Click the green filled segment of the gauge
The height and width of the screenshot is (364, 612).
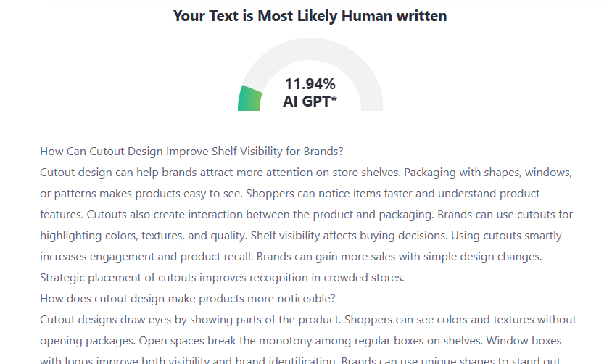click(249, 99)
